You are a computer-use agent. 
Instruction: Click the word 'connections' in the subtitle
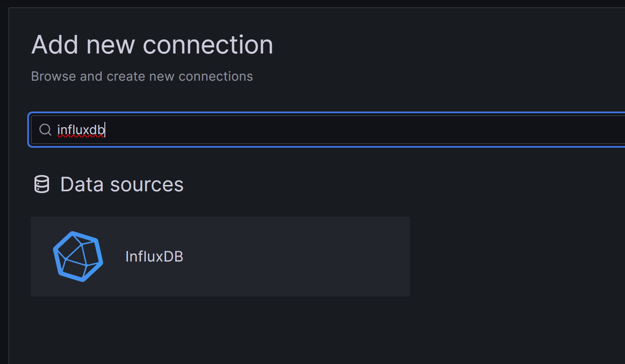216,76
